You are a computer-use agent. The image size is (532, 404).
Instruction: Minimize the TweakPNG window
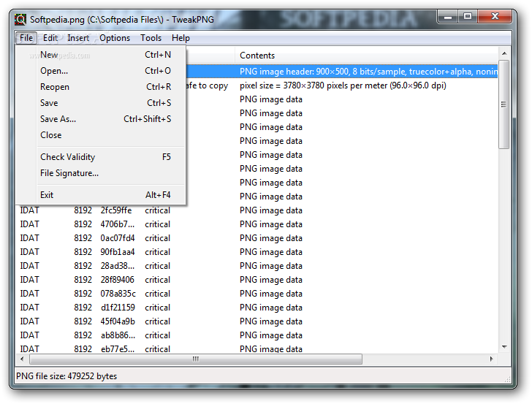coord(448,16)
